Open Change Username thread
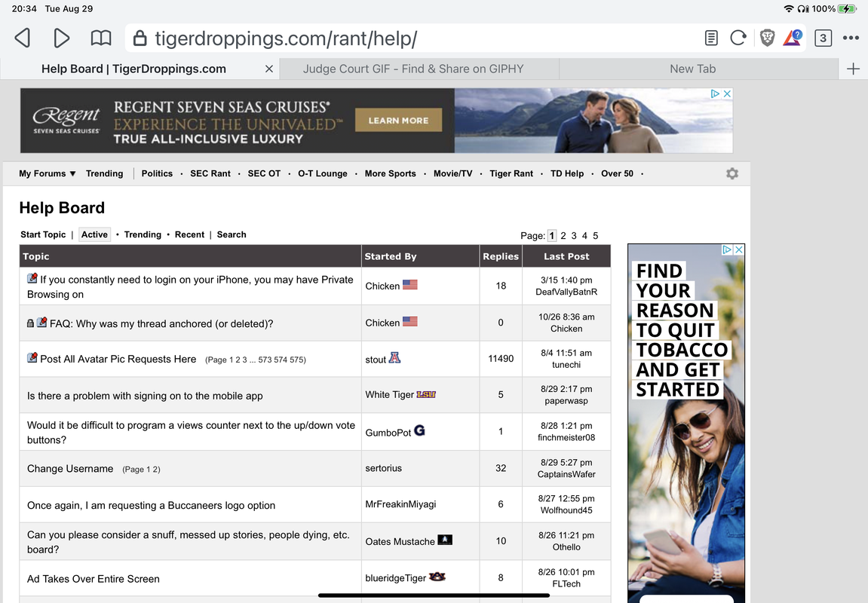This screenshot has width=868, height=603. click(70, 469)
